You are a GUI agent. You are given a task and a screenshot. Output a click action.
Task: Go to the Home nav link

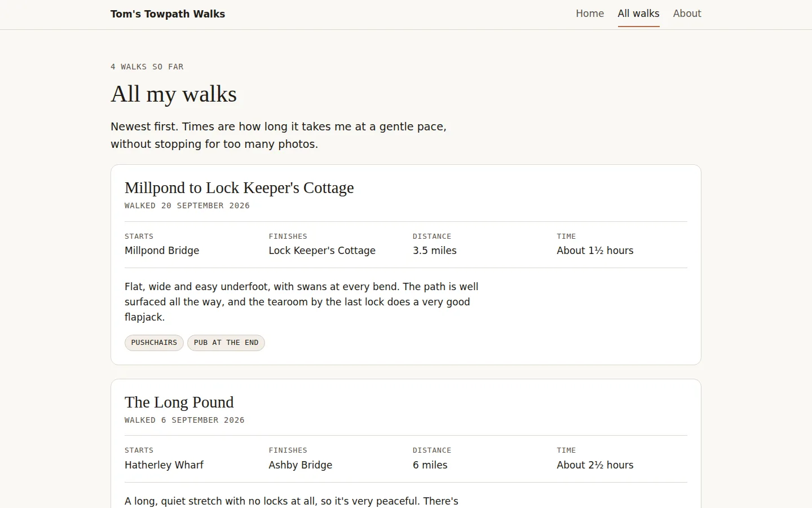(x=590, y=14)
